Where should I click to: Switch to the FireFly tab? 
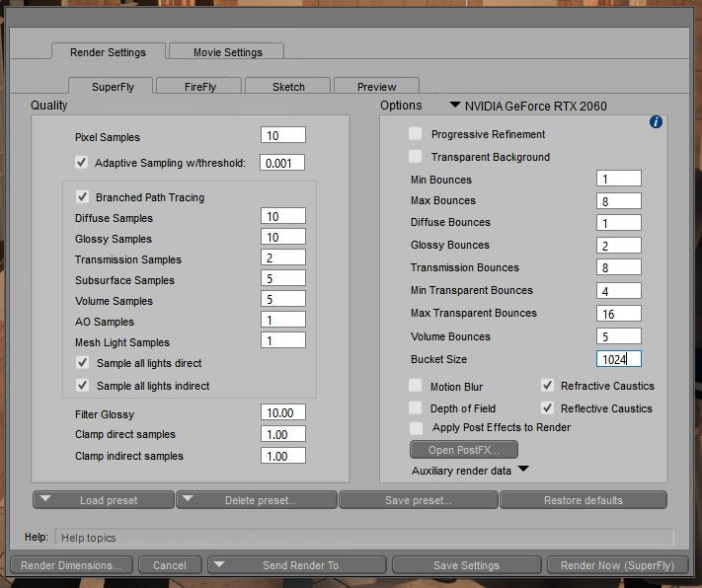click(198, 87)
